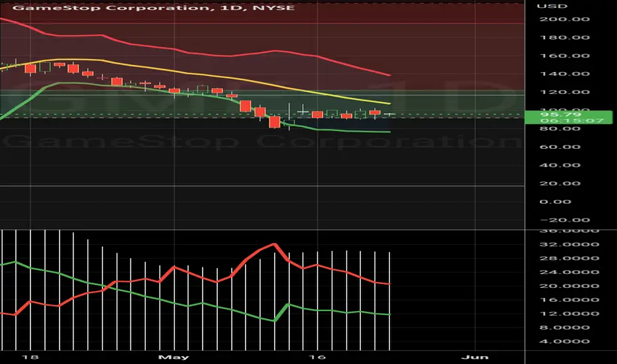This screenshot has width=617, height=364.
Task: Click the 140.00 price axis label
Action: (564, 74)
